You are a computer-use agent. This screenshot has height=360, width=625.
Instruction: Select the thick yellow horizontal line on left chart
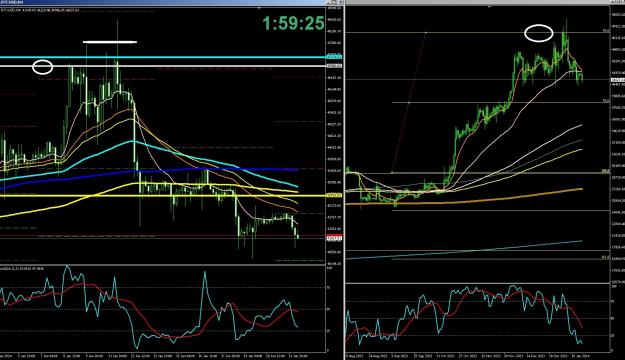coord(163,196)
